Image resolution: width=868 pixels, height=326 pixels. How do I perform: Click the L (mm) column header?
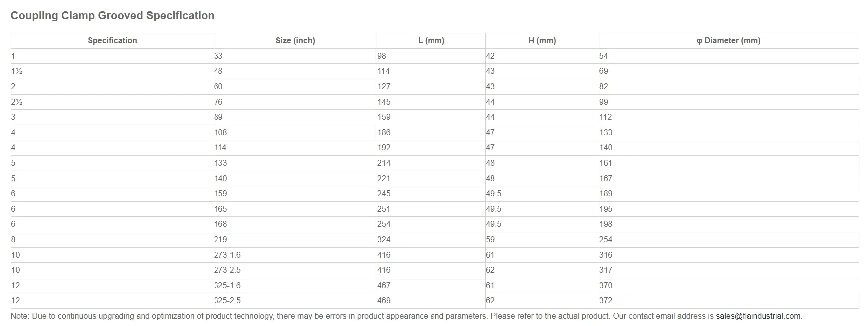[x=431, y=41]
